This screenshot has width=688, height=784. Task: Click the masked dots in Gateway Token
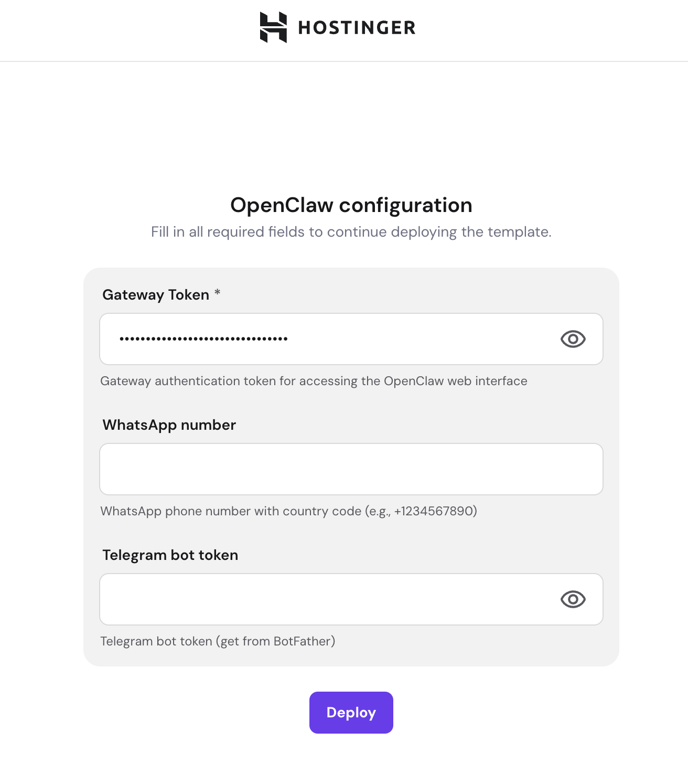tap(203, 339)
